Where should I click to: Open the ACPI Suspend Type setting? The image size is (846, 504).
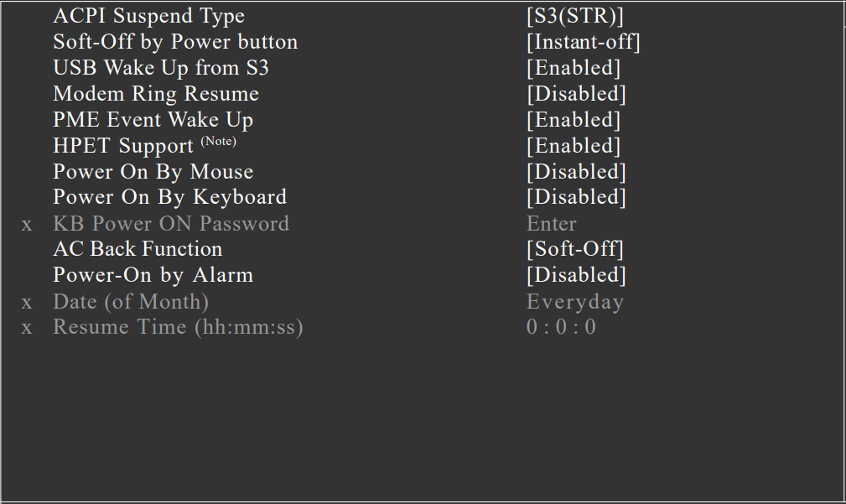149,16
